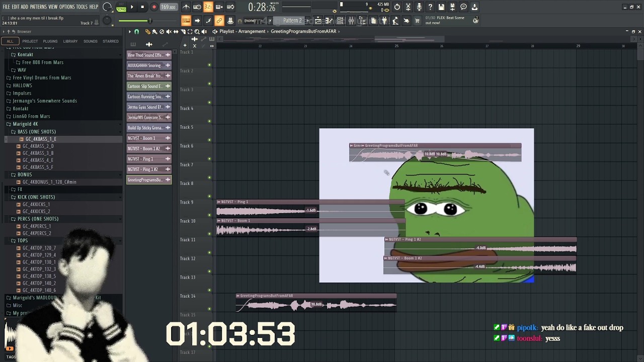Viewport: 644px width, 362px height.
Task: Click the tempo field showing 169.800
Action: (169, 7)
